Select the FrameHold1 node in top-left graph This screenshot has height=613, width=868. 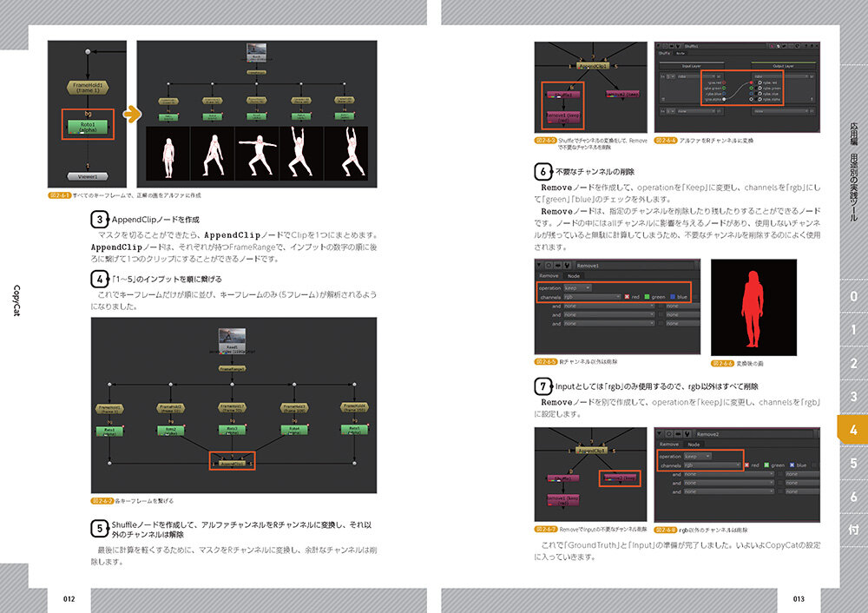86,89
